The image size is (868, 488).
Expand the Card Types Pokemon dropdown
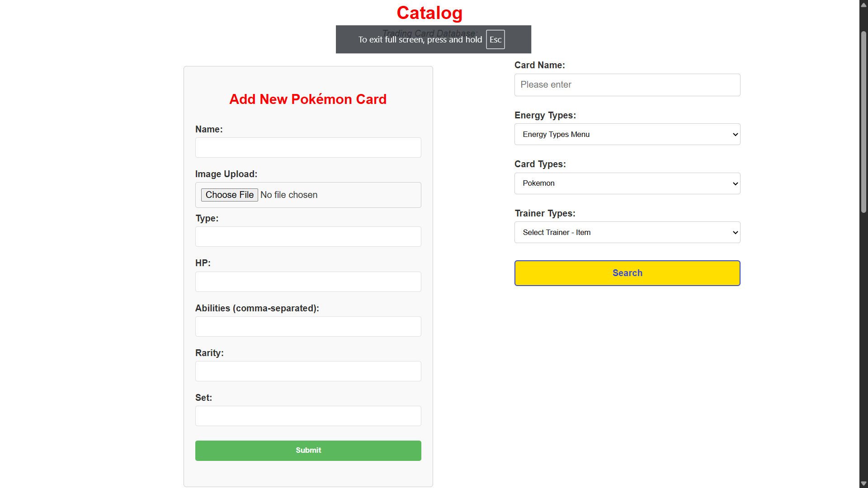coord(627,183)
